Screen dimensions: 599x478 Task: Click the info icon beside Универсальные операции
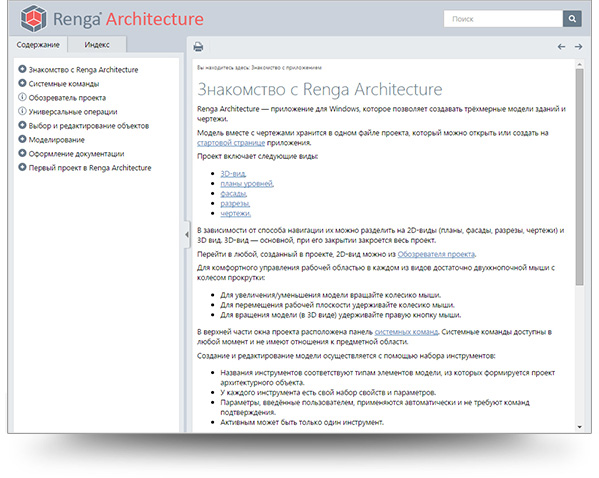click(x=22, y=111)
